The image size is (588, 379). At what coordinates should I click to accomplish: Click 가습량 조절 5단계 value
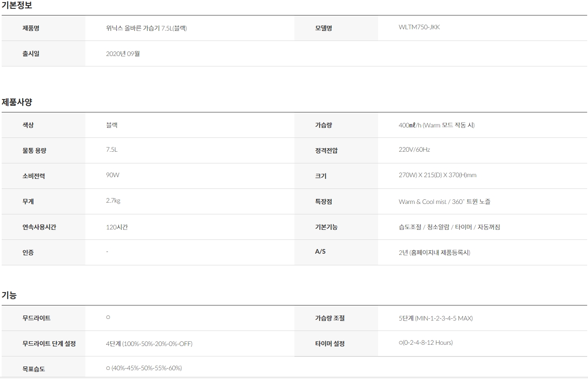point(436,318)
